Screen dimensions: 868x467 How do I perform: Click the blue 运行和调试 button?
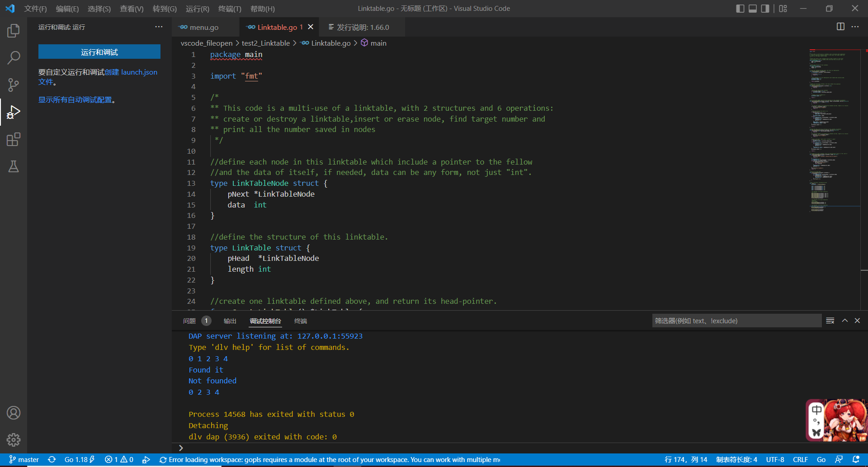click(99, 52)
